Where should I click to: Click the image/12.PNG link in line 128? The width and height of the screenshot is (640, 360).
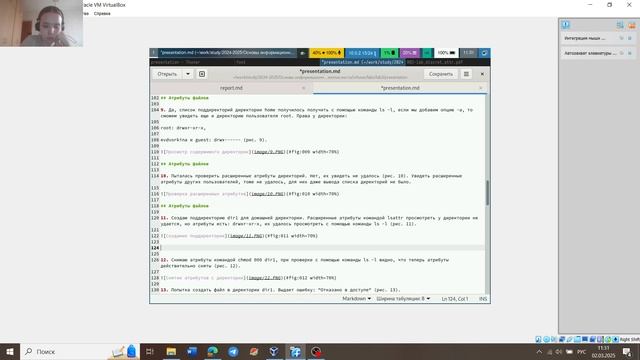click(x=265, y=278)
